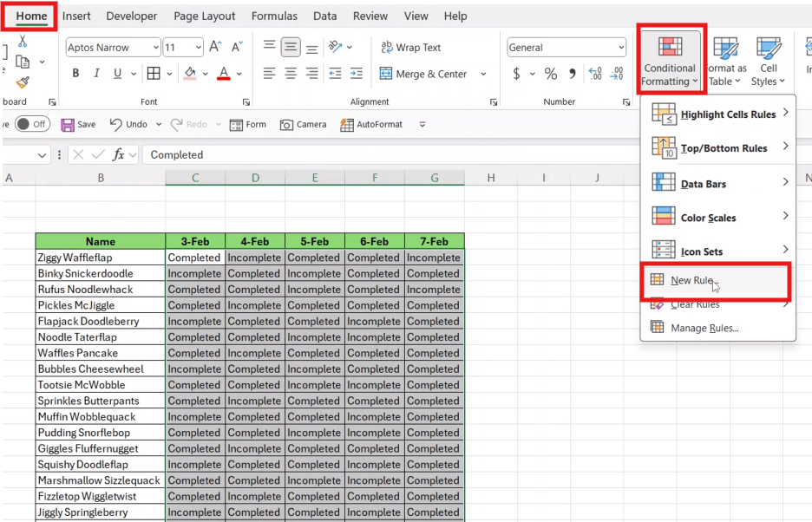812x522 pixels.
Task: Align text left
Action: (x=269, y=74)
